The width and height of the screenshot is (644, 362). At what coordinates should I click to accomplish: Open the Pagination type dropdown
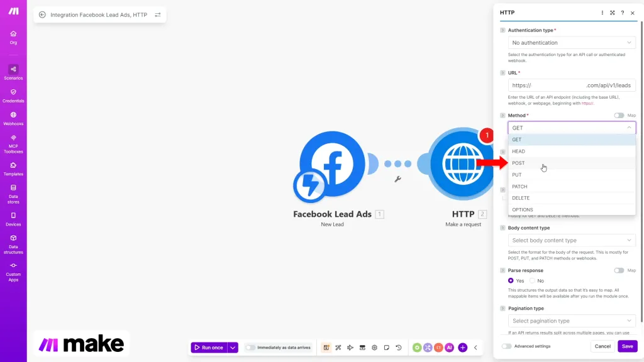(572, 321)
